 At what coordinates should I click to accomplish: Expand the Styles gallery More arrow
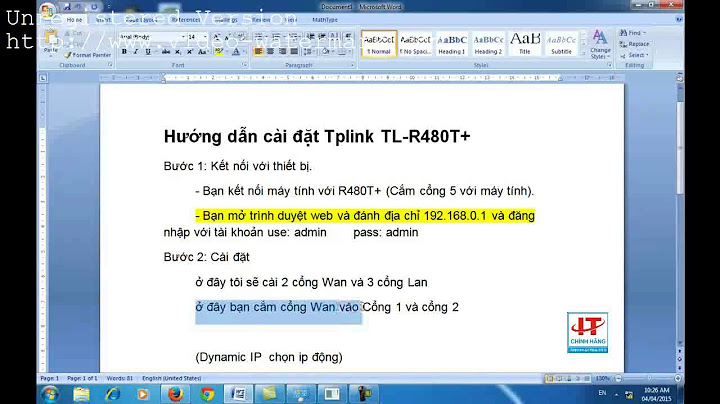(x=584, y=52)
